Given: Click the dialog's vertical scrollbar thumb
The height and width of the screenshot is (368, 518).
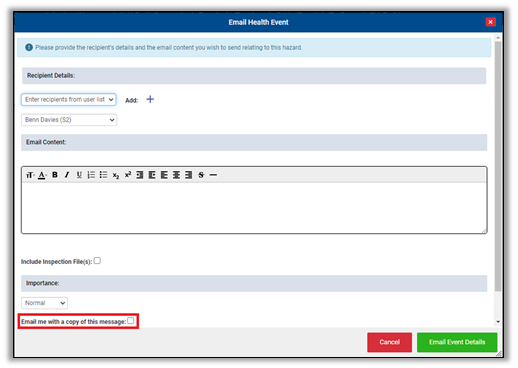Looking at the screenshot, I should click(498, 166).
